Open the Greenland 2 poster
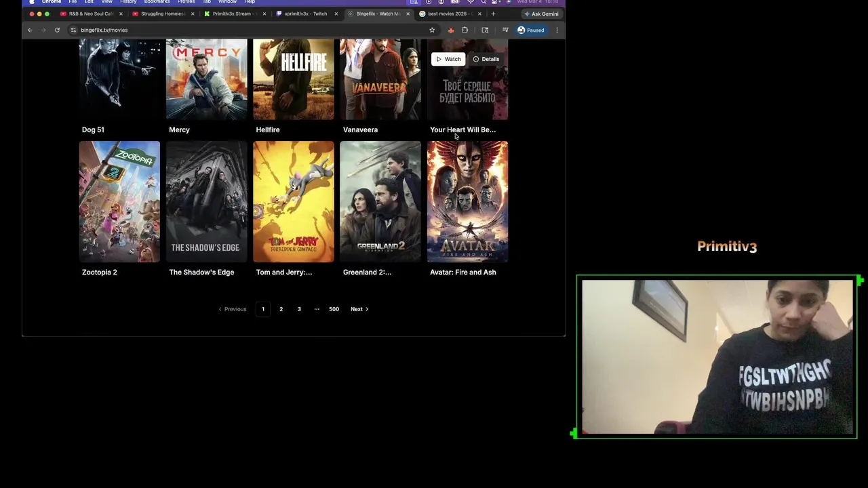The image size is (868, 488). click(x=380, y=201)
